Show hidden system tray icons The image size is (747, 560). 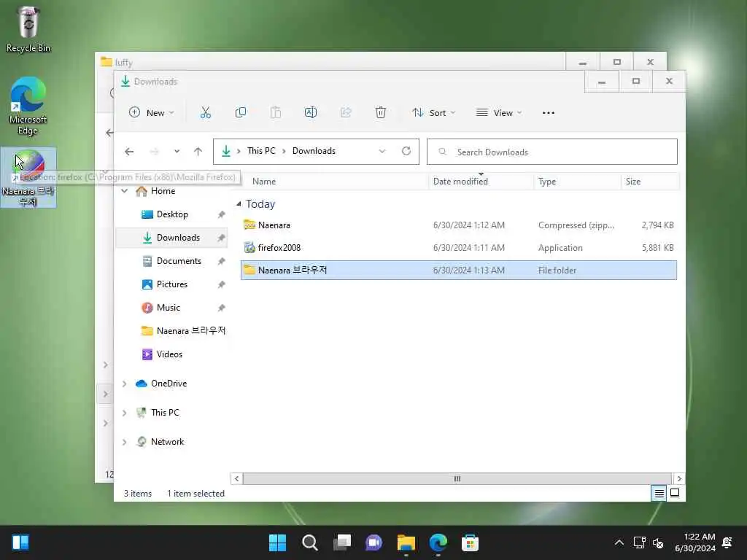(x=619, y=542)
